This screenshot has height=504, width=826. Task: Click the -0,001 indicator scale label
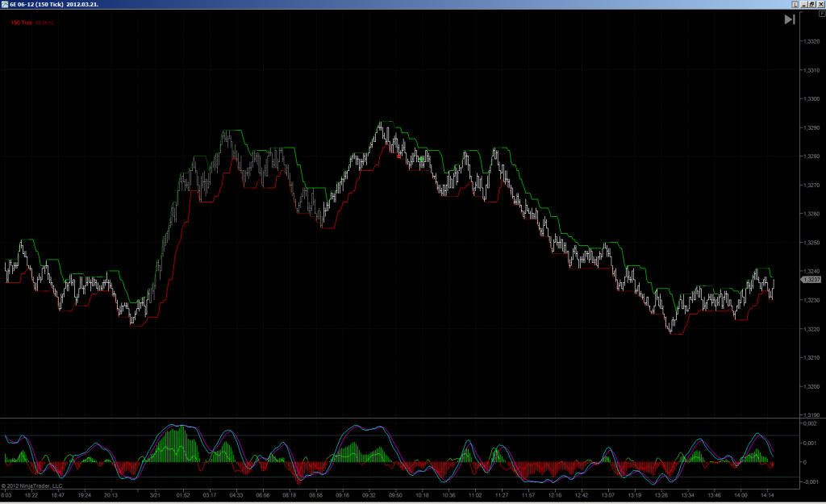(x=810, y=482)
